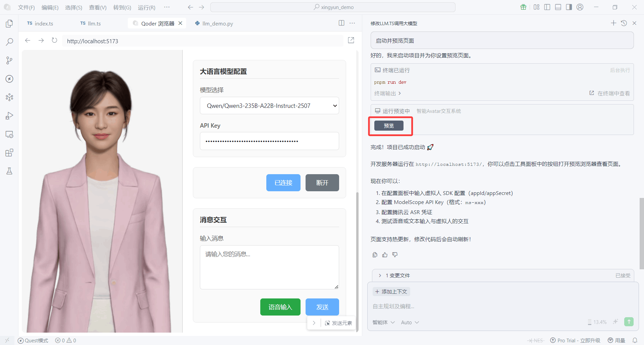Go forward in the Qoder browser
Screen dimensions: 644x345
[41, 41]
